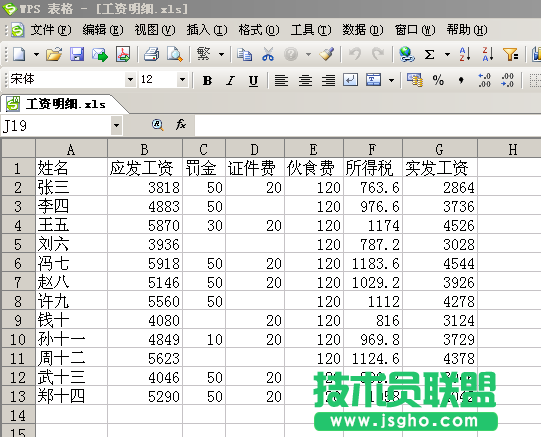Click the Decrease Decimal icon
This screenshot has width=541, height=437.
[508, 80]
